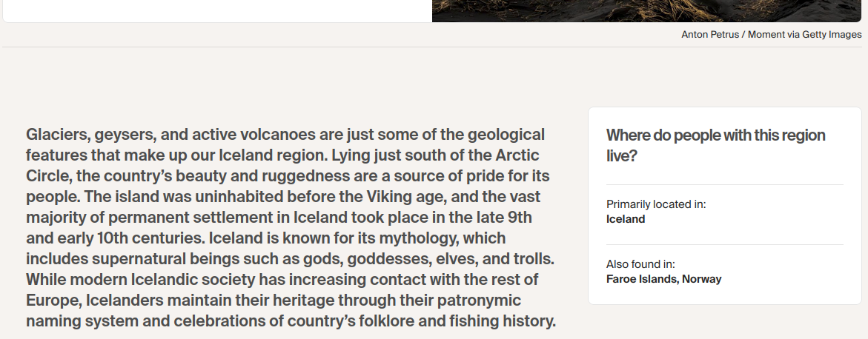Click the "Where do people with this region live?" heading
The width and height of the screenshot is (868, 339).
click(x=715, y=145)
